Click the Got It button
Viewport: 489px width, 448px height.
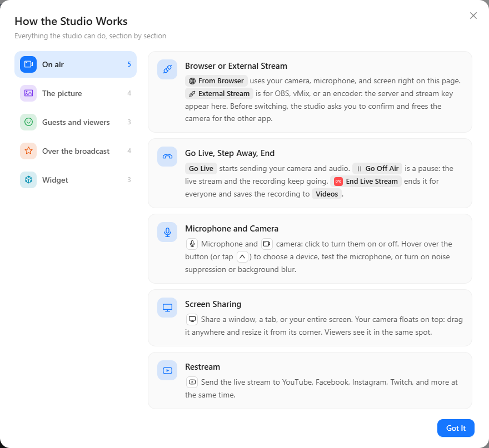(456, 428)
